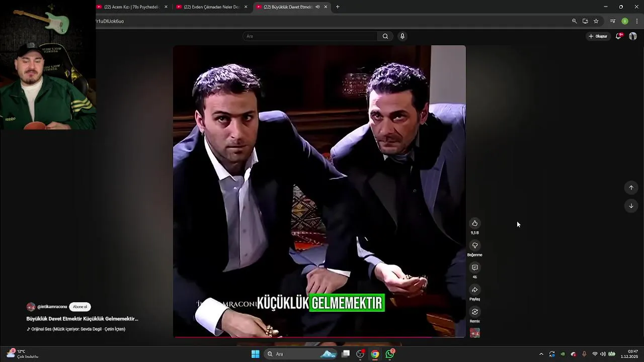Focus the YouTube Ara search field
This screenshot has width=644, height=362.
(x=310, y=36)
